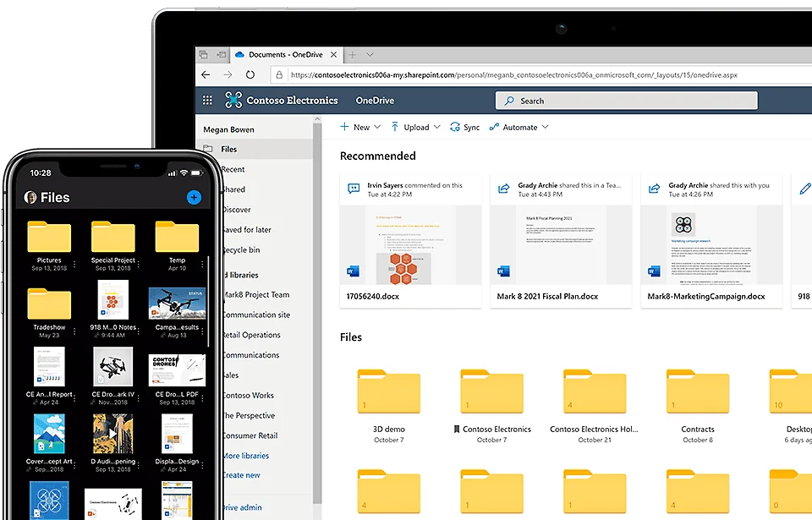Open the Temp folder on the phone

click(177, 237)
